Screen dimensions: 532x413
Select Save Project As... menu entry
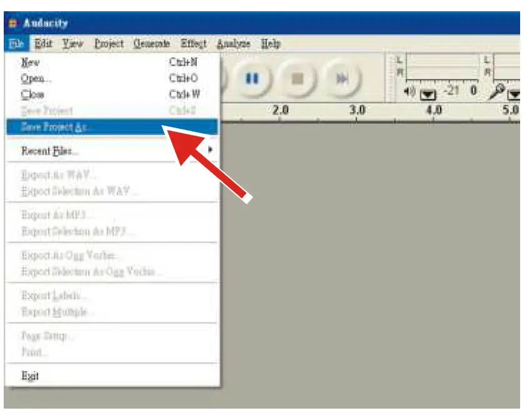click(112, 127)
